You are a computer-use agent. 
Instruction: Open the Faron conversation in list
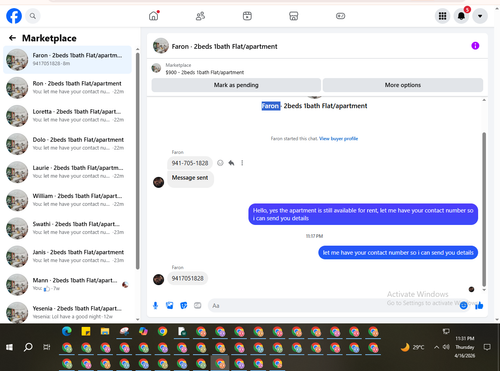67,60
